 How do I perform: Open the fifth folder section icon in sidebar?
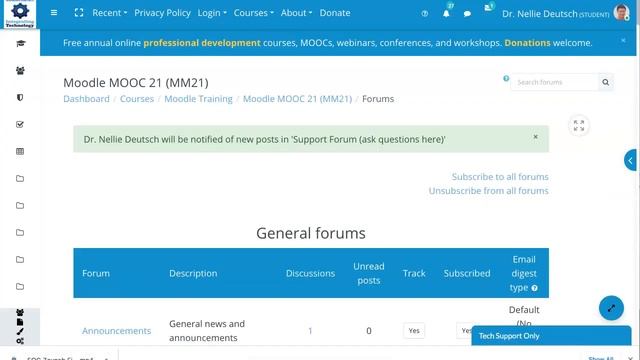tap(20, 286)
